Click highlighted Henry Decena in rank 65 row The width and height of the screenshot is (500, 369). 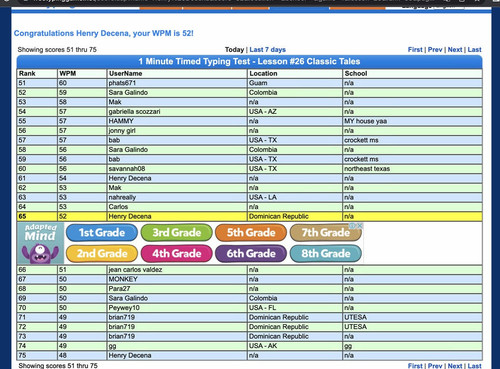130,216
